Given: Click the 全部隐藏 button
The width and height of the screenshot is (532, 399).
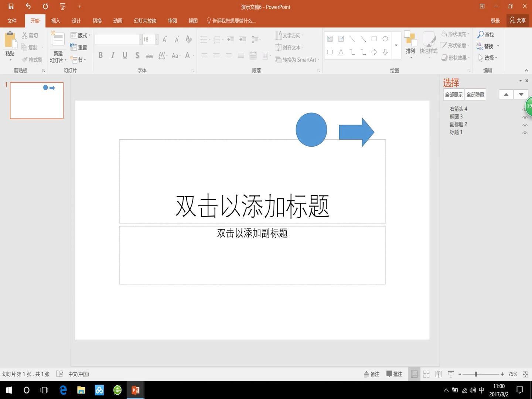Looking at the screenshot, I should pyautogui.click(x=475, y=95).
